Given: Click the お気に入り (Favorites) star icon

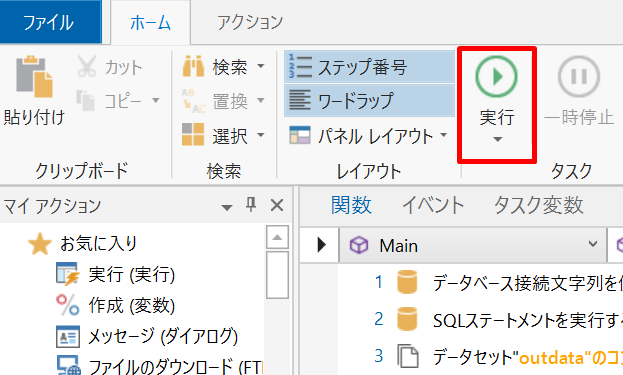Looking at the screenshot, I should (40, 244).
